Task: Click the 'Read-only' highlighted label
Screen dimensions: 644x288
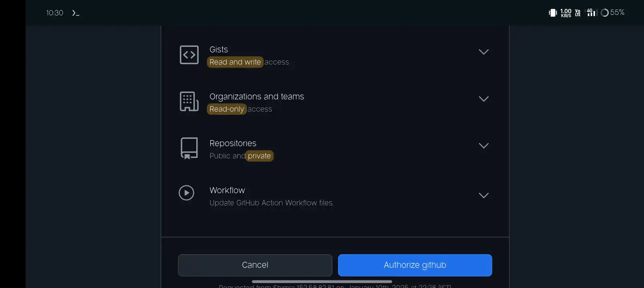Action: (227, 109)
